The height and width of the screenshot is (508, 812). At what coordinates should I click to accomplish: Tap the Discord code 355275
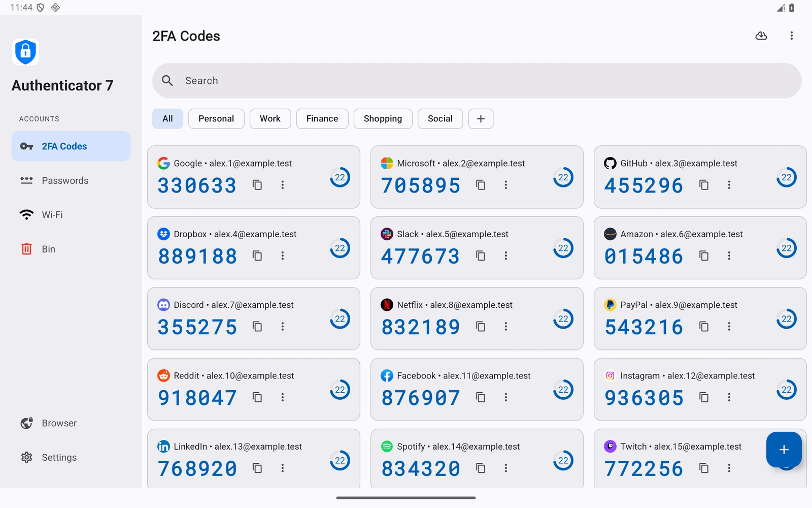(197, 327)
